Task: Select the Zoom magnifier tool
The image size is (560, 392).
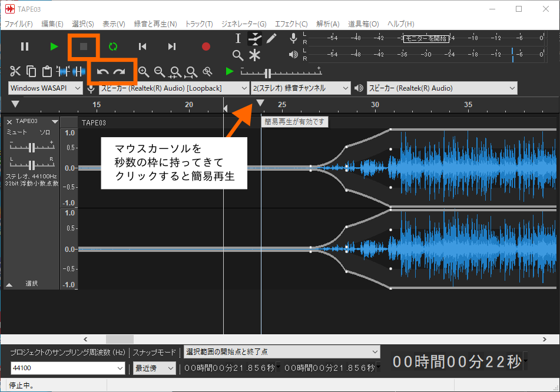Action: (238, 55)
